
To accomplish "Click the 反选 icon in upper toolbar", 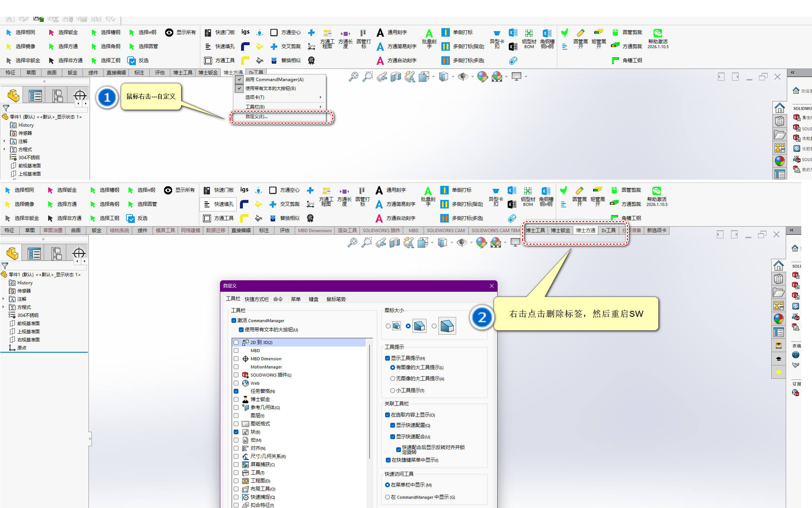I will 131,60.
